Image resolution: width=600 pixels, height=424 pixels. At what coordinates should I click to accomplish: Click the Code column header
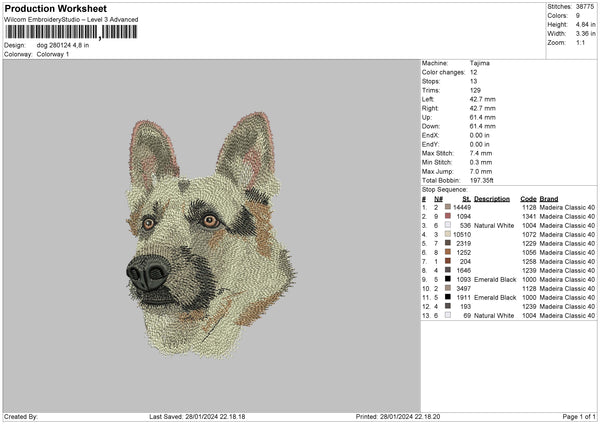click(528, 198)
